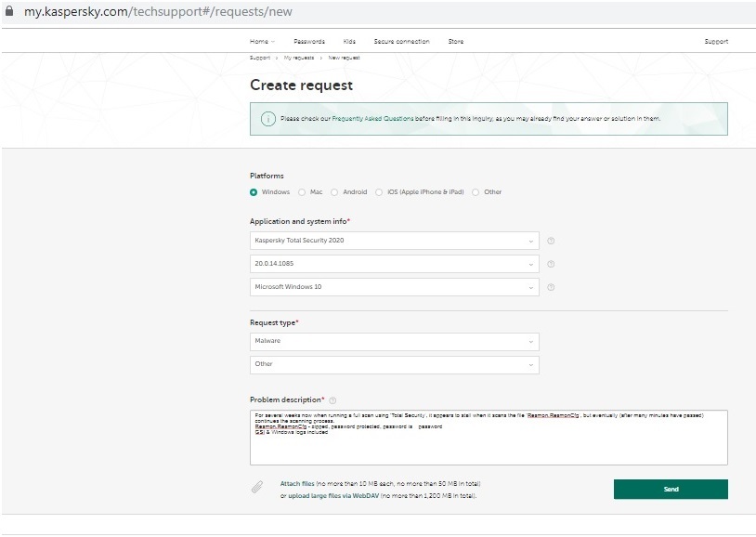Click the help icon beside Microsoft Windows 10
The width and height of the screenshot is (756, 537).
[x=551, y=287]
